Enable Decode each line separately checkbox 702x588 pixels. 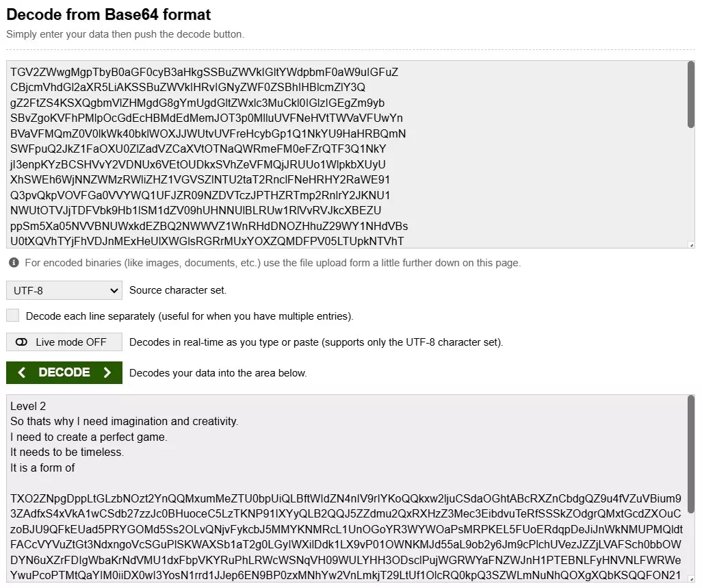pyautogui.click(x=12, y=316)
